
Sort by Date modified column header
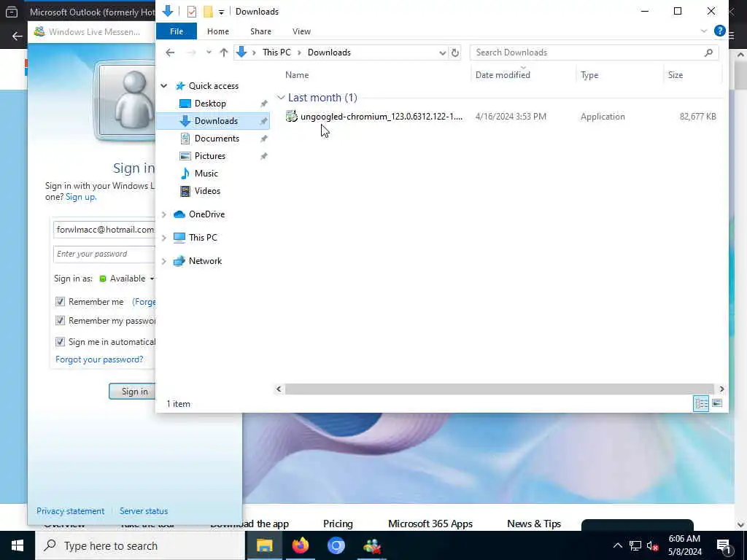[503, 75]
